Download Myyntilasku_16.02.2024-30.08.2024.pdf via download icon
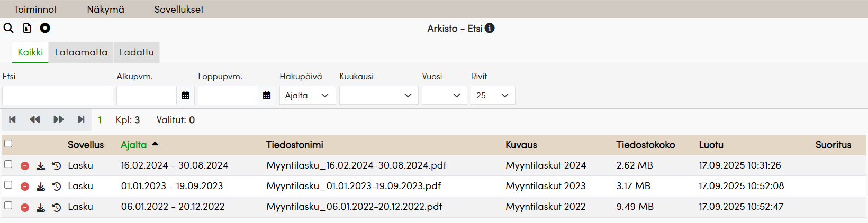The height and width of the screenshot is (223, 868). click(41, 166)
